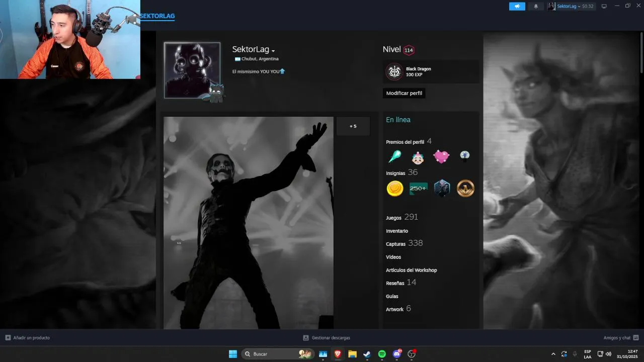
Task: Show hidden system tray icons chevron
Action: click(x=553, y=354)
